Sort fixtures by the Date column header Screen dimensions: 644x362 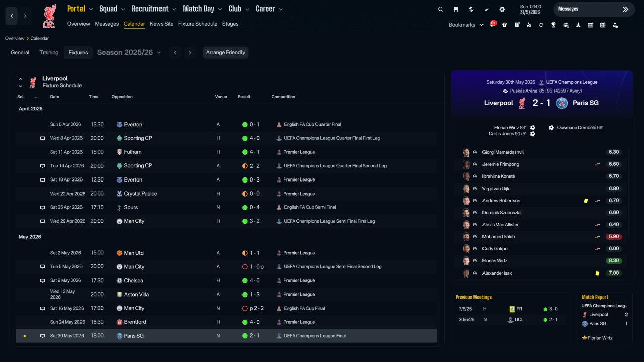coord(54,97)
